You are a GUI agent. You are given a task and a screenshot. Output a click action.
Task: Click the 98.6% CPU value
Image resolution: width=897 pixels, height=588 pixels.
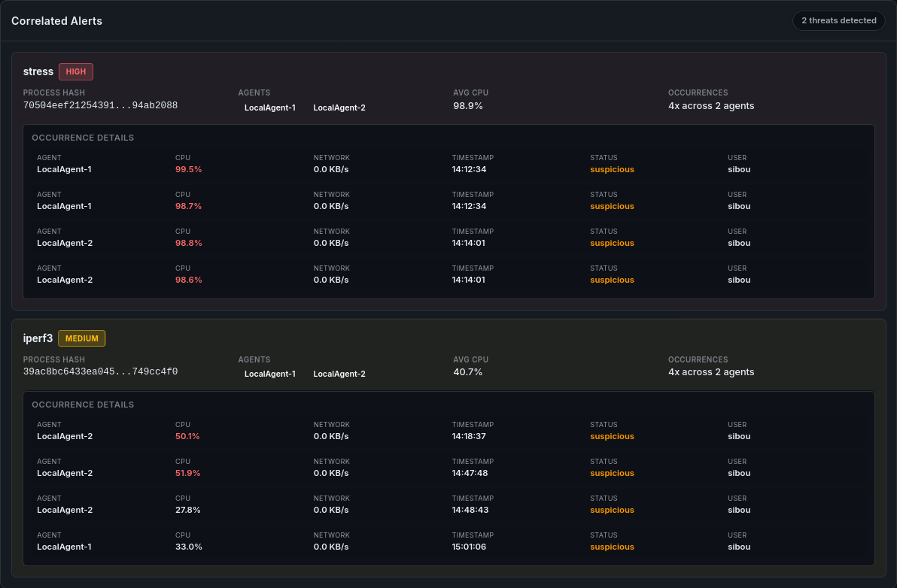click(x=188, y=280)
